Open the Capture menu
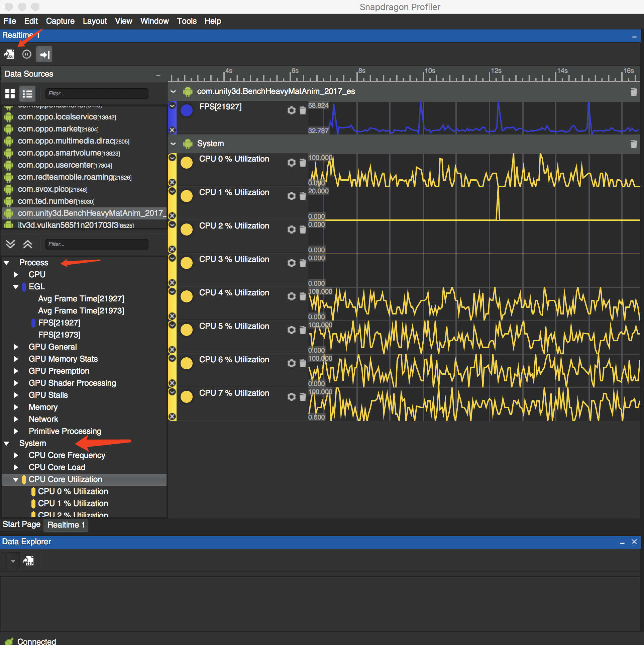Viewport: 644px width, 645px height. 60,21
